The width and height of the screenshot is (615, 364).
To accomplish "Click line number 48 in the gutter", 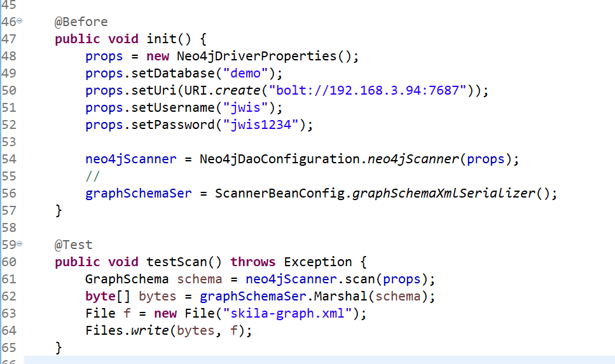I will pyautogui.click(x=9, y=56).
